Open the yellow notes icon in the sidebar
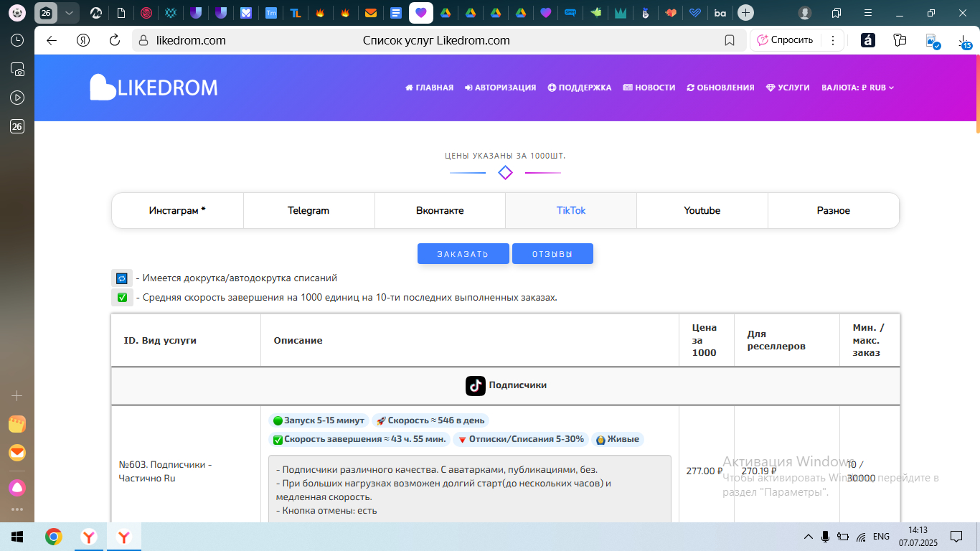Image resolution: width=980 pixels, height=551 pixels. (17, 424)
